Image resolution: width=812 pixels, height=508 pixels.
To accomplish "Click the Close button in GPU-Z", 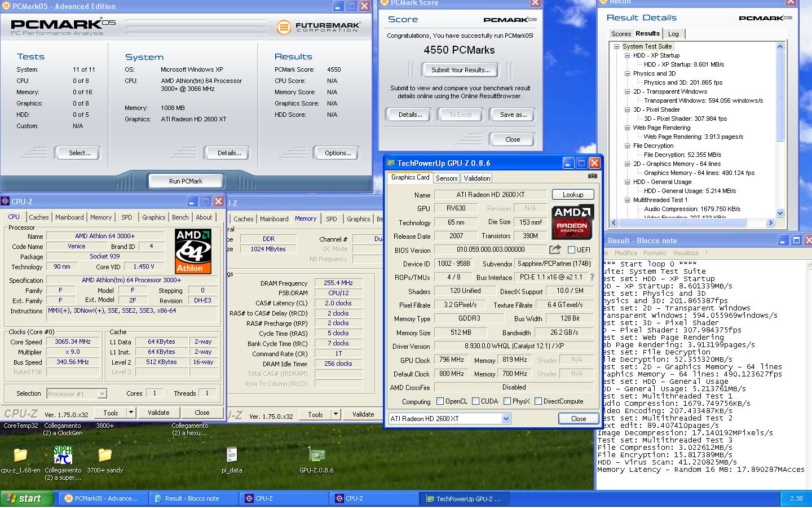I will [x=579, y=419].
